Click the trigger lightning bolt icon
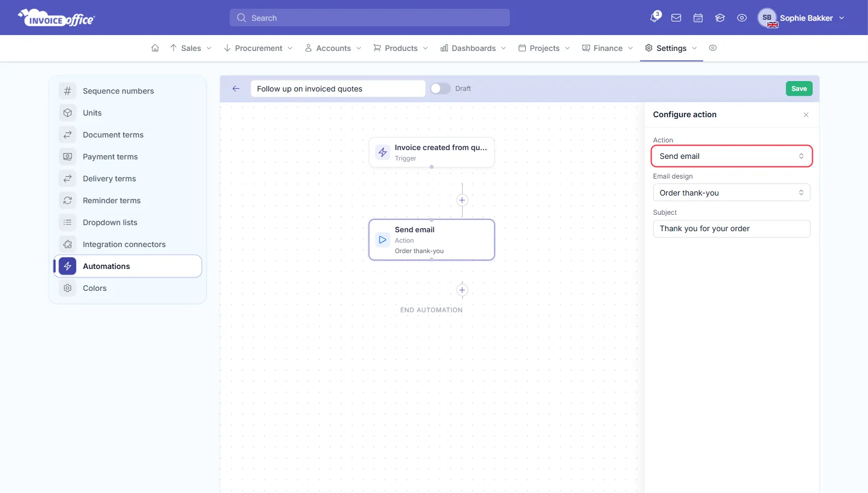 (x=383, y=152)
